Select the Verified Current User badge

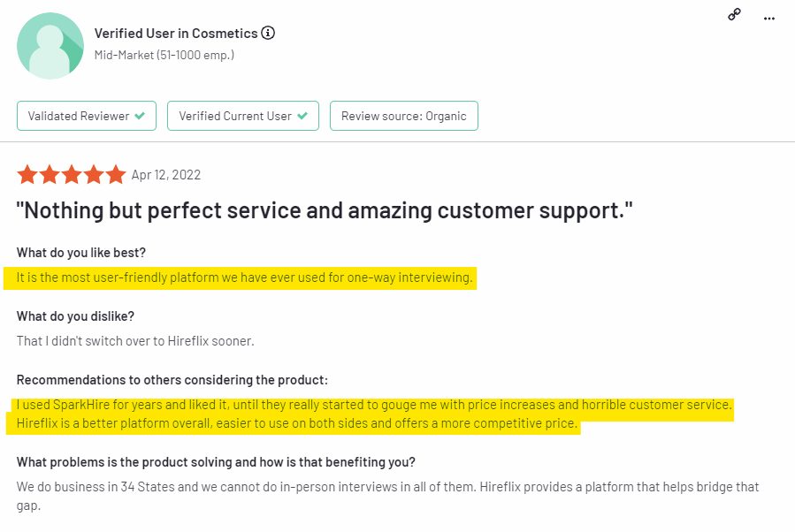(x=243, y=116)
